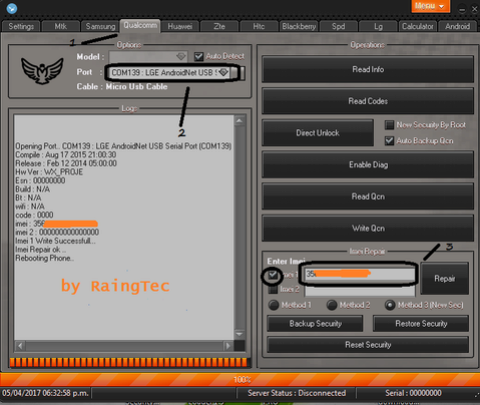Click the Read Qcn button
This screenshot has width=480, height=405.
pos(368,196)
